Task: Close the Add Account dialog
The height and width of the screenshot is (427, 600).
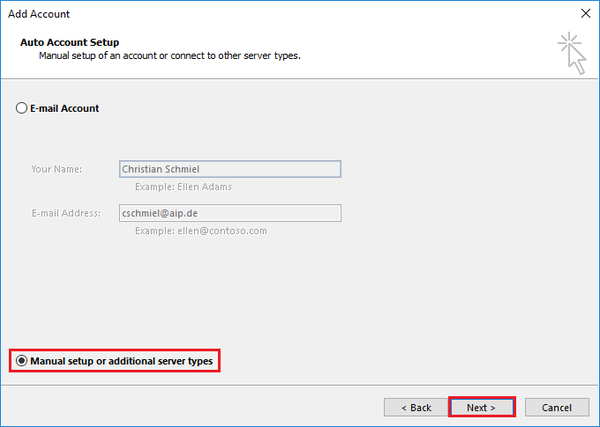Action: (583, 15)
